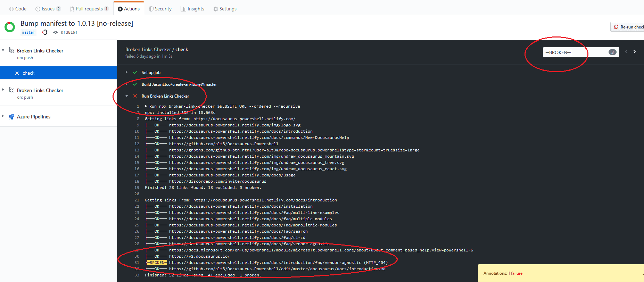Collapse the Run Broken Links Checker step
644x282 pixels.
click(x=126, y=96)
